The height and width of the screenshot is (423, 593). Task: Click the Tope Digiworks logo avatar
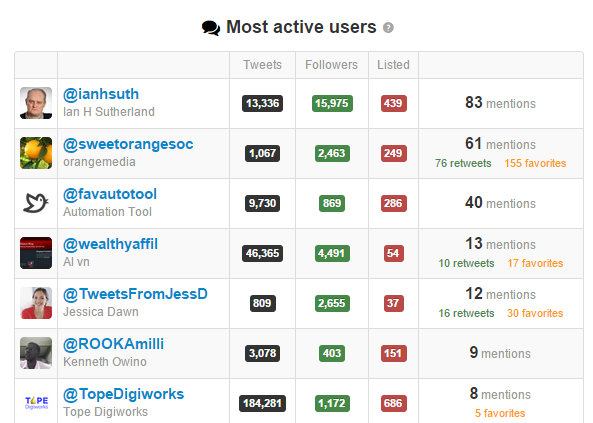(36, 403)
